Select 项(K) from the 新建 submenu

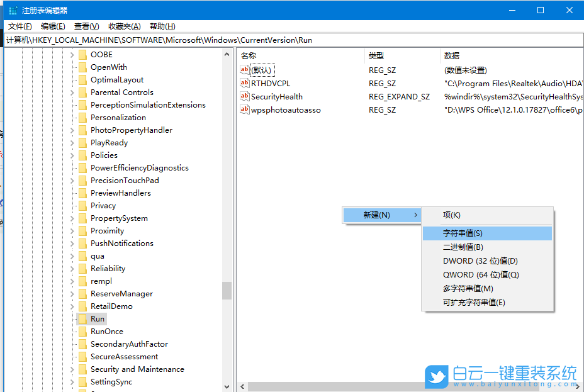453,215
